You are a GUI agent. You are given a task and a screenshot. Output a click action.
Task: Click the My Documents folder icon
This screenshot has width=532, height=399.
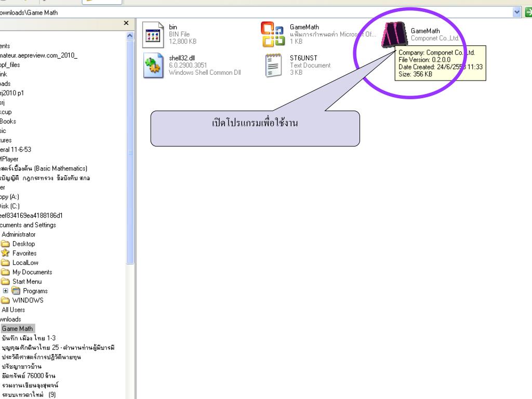[x=5, y=272]
